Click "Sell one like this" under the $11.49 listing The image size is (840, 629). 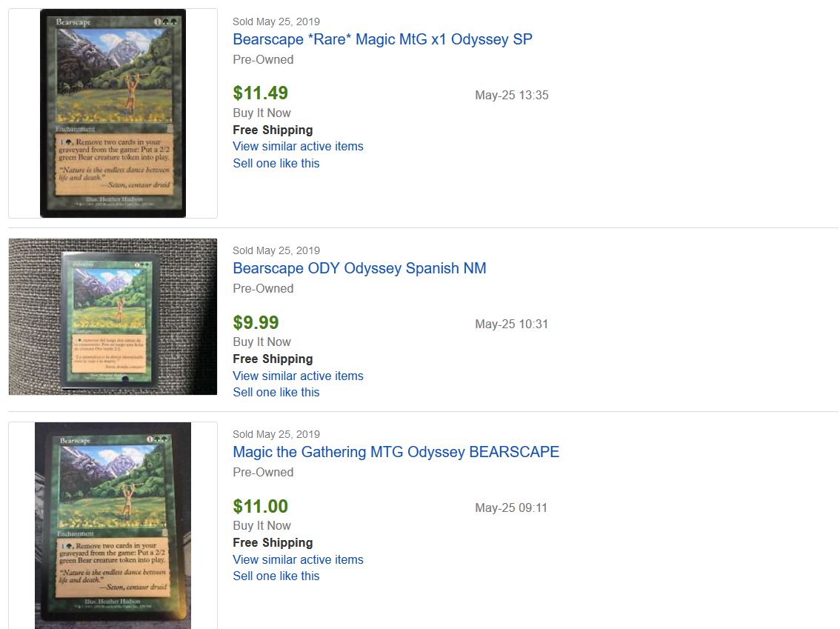pos(276,163)
